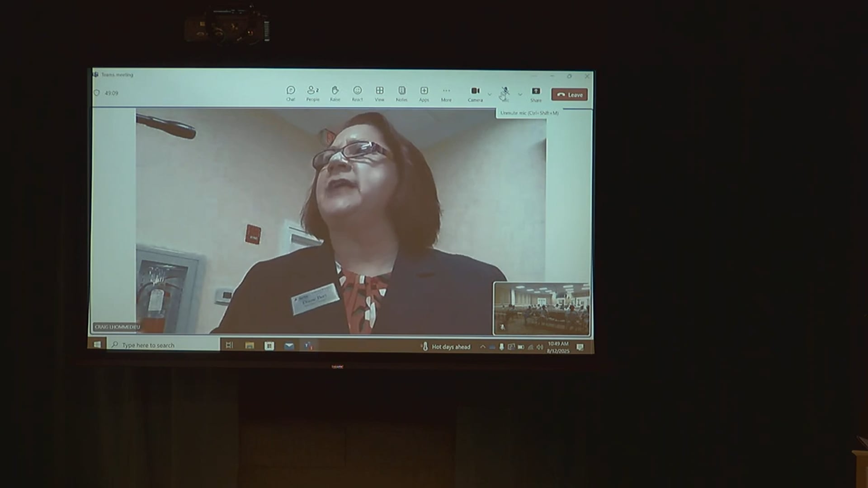Expand microphone options dropdown arrow
The image size is (868, 488).
(x=520, y=94)
